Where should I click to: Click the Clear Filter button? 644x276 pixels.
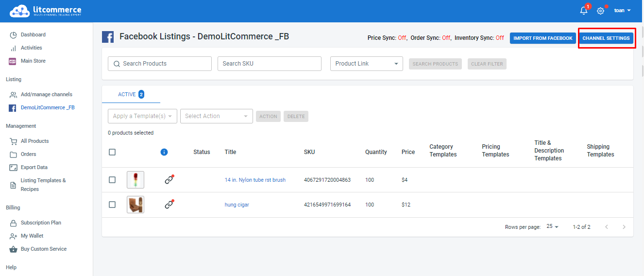click(487, 64)
